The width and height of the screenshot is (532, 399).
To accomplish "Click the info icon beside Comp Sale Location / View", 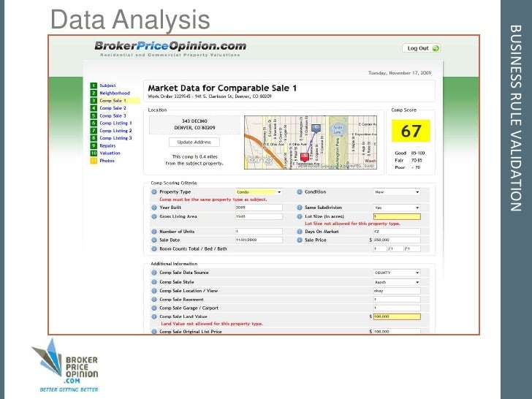I will (x=154, y=291).
